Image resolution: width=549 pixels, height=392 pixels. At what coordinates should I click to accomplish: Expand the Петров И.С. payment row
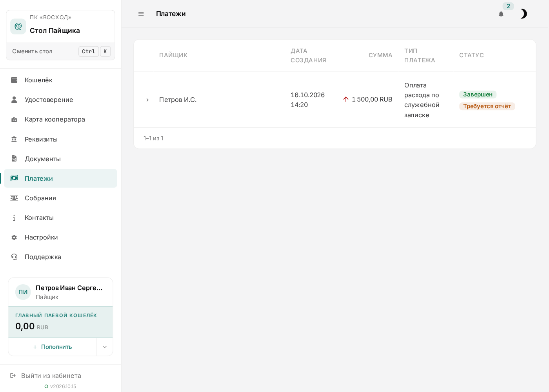point(147,100)
